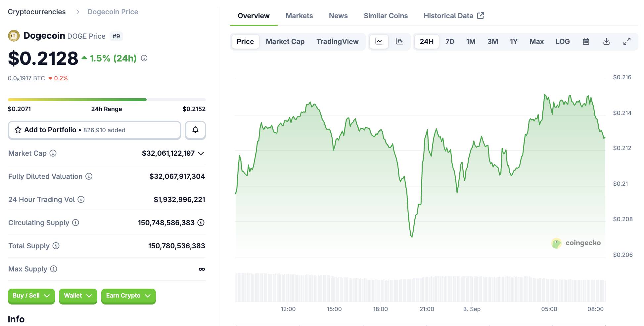Click the Dogecoin Price breadcrumb

[x=113, y=12]
